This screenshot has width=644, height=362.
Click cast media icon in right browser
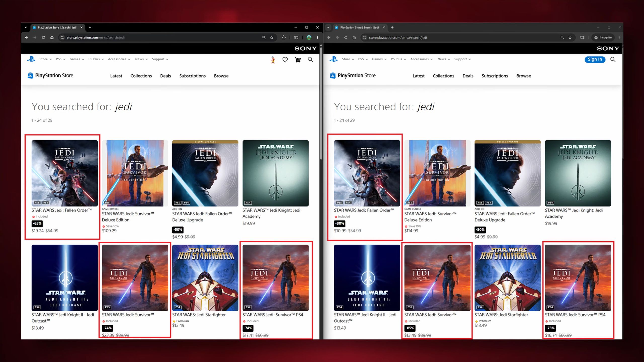(x=582, y=37)
